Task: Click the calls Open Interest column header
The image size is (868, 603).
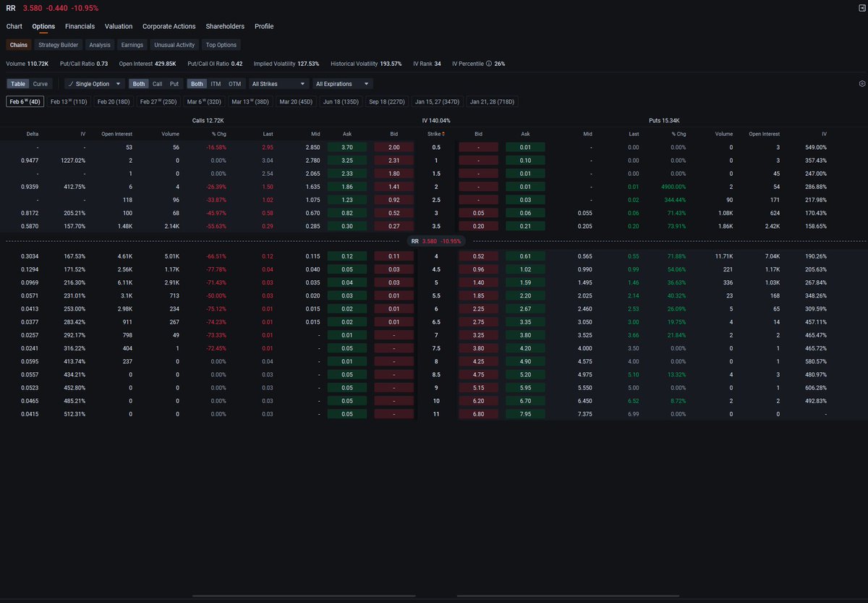Action: pos(116,134)
